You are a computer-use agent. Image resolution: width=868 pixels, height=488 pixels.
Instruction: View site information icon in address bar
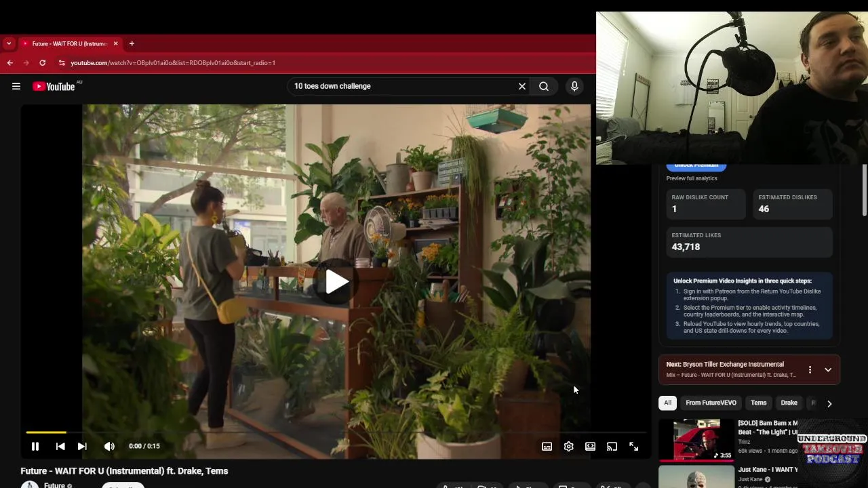click(62, 62)
